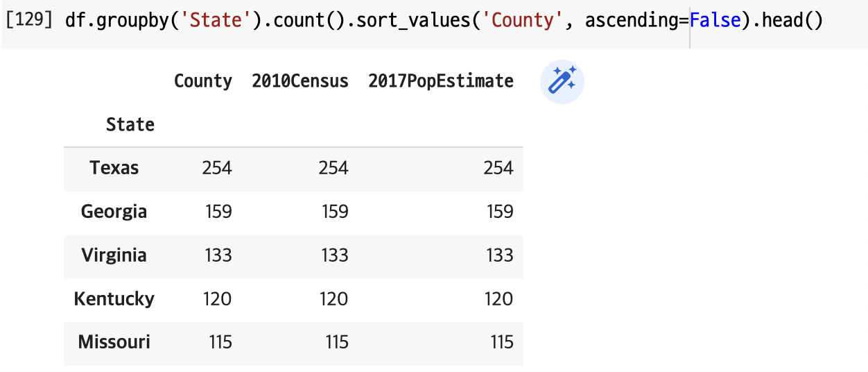Click Texas 2017PopEstimate value 254

pyautogui.click(x=498, y=168)
